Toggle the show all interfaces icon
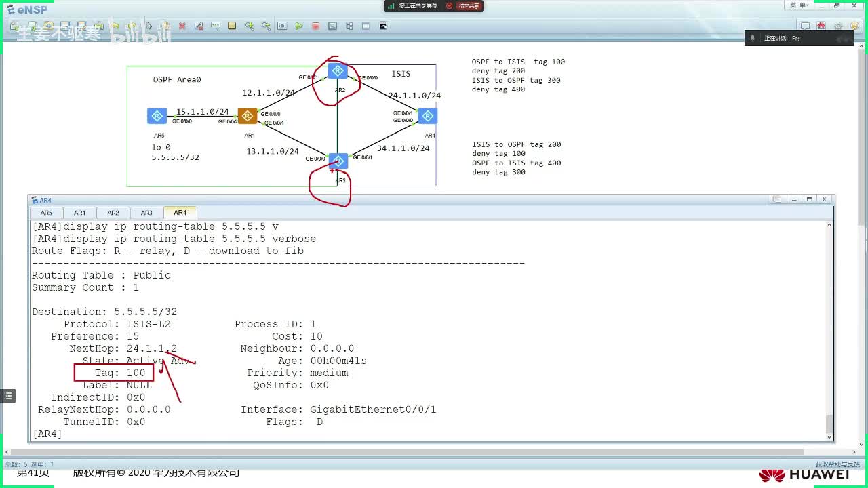 click(x=349, y=26)
